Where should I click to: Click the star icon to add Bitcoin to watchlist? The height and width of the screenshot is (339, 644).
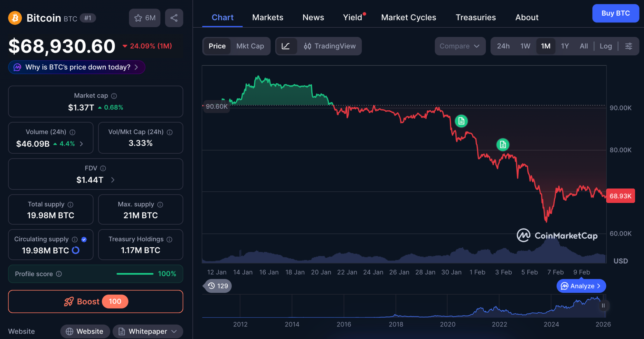coord(138,18)
